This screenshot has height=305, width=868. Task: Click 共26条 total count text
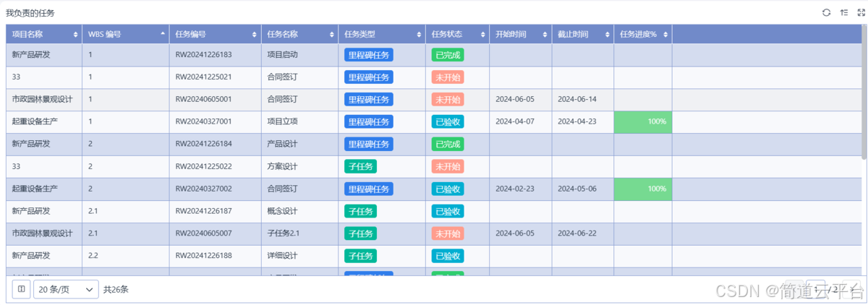[x=116, y=289]
